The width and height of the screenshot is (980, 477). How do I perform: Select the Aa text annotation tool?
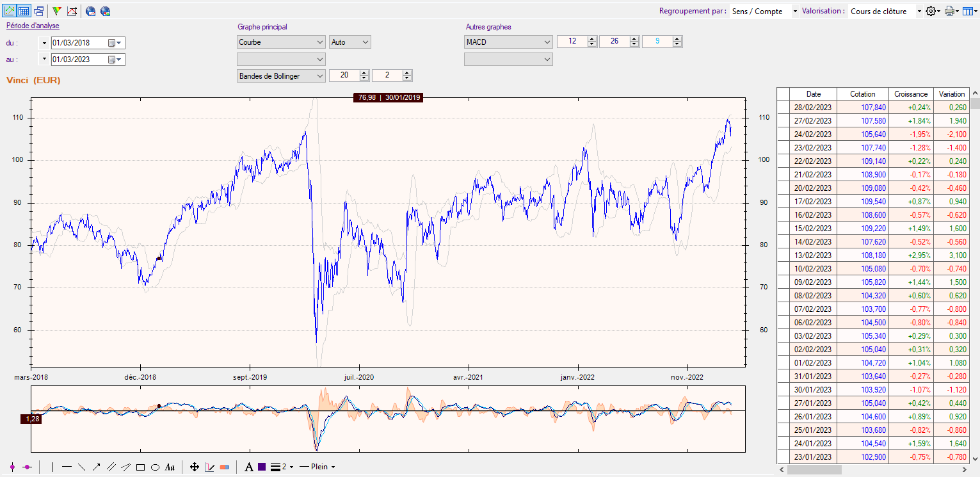point(170,467)
